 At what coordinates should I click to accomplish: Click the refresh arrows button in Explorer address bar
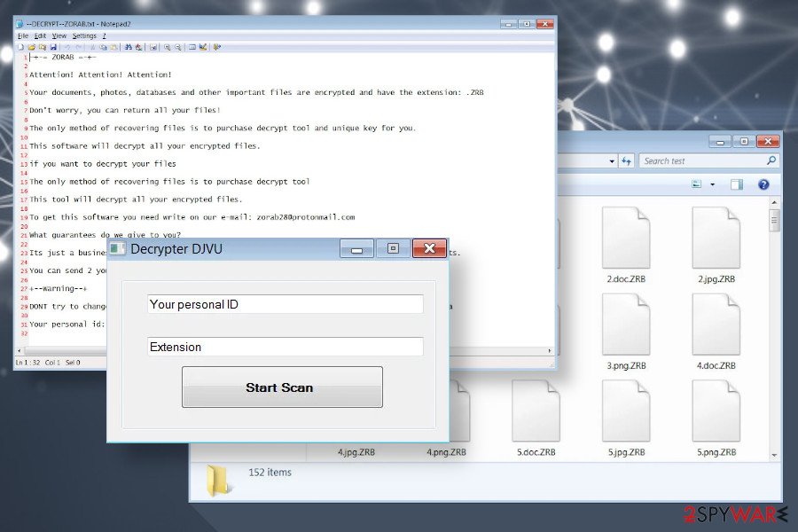(x=626, y=160)
